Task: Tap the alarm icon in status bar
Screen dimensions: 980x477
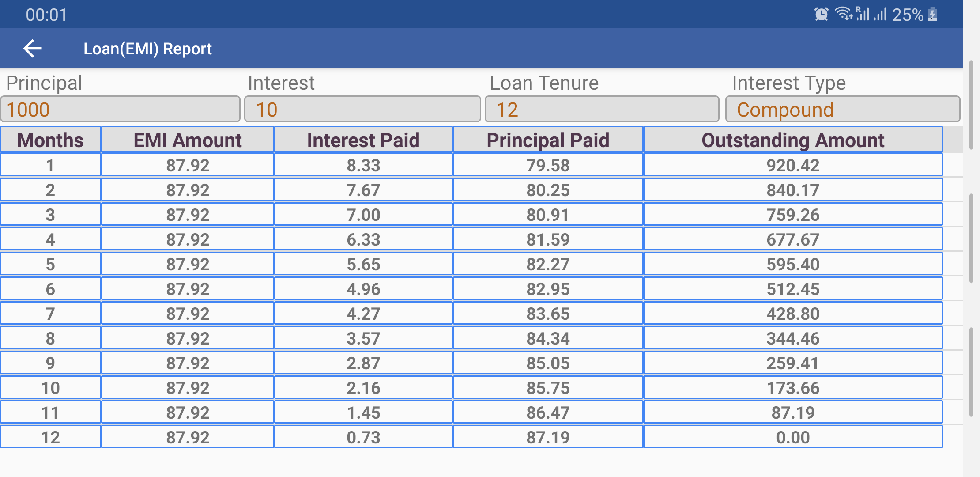Action: [x=821, y=14]
